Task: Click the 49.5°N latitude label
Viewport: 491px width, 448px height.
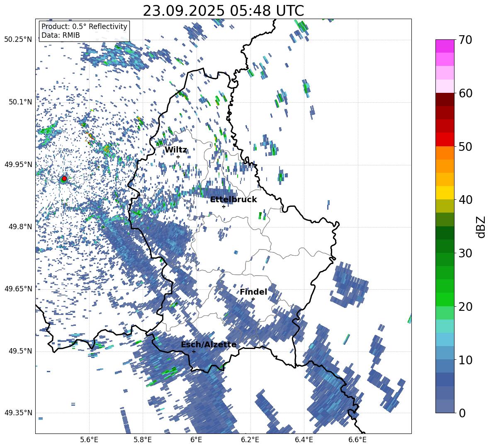Action: click(20, 351)
